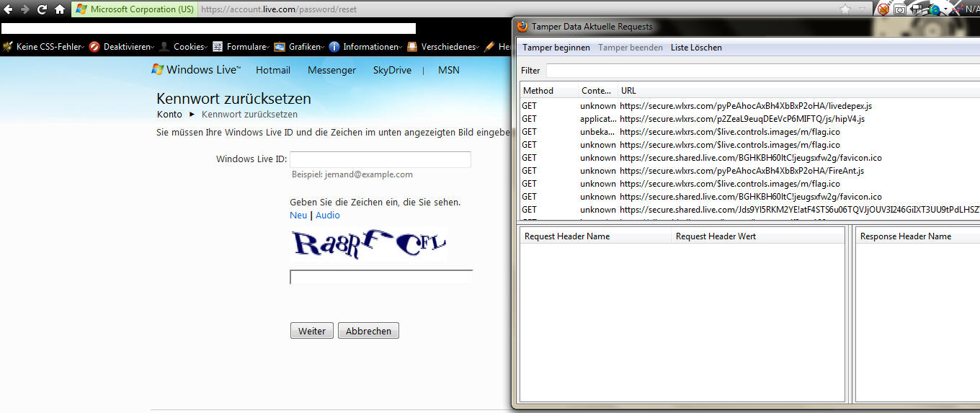Image resolution: width=980 pixels, height=413 pixels.
Task: Click the Windows Live logo
Action: pos(196,70)
